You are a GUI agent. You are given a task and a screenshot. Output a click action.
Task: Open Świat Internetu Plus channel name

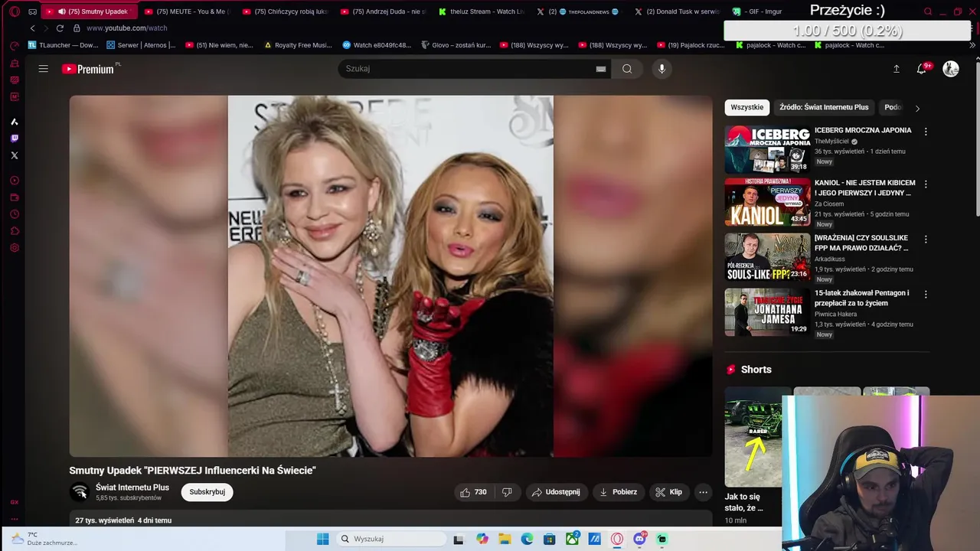[132, 487]
